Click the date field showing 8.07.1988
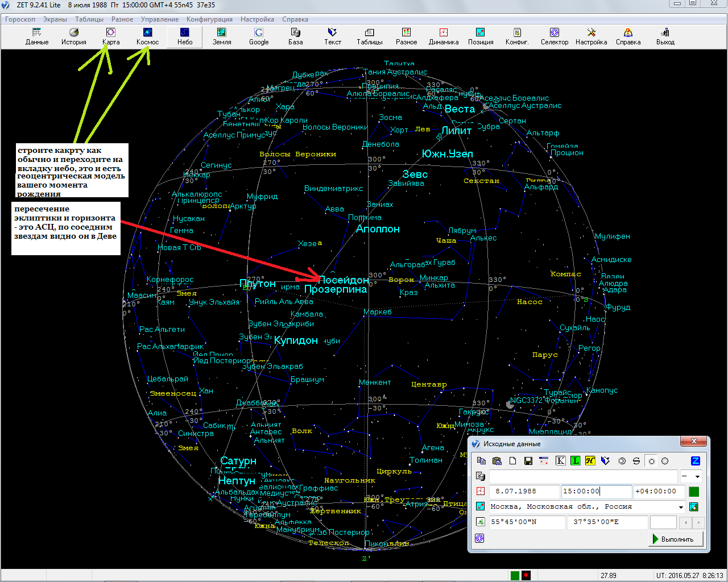Viewport: 728px width, 582px height. 523,492
